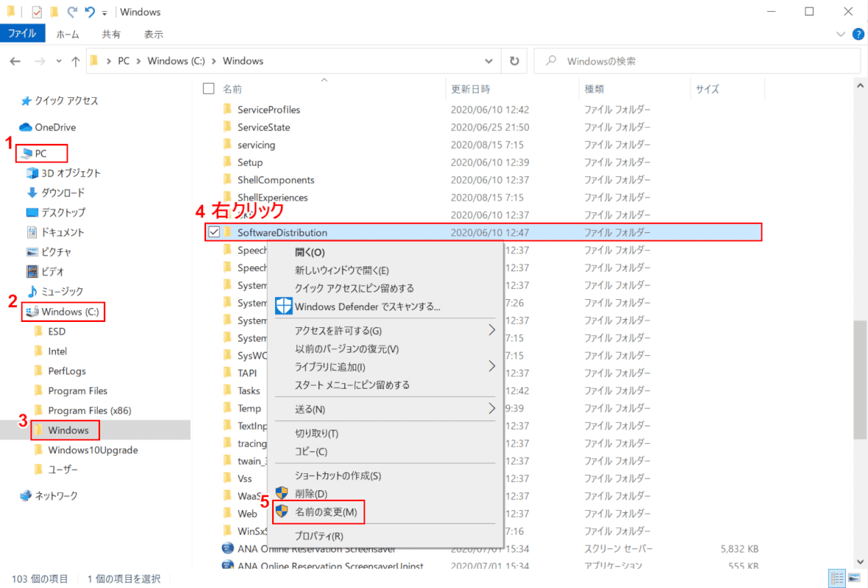
Task: Choose 以前のバージョンの復元(V)
Action: click(x=386, y=349)
